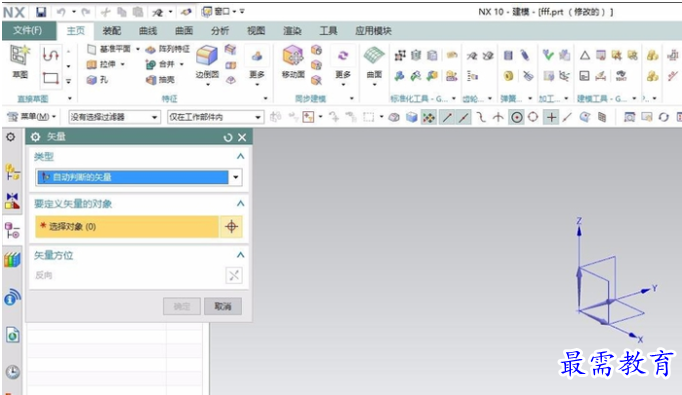682x395 pixels.
Task: Click More (更多) in Synchronous Modeling group
Action: (343, 65)
